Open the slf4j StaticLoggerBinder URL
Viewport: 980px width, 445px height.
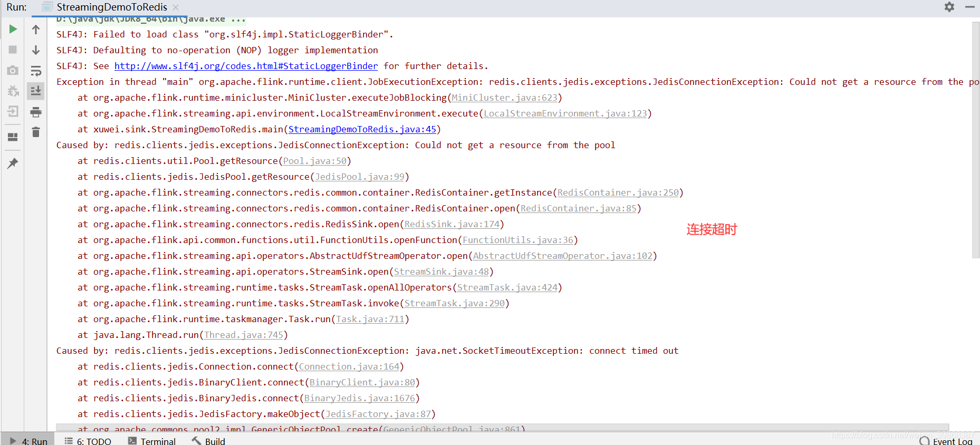pos(246,66)
